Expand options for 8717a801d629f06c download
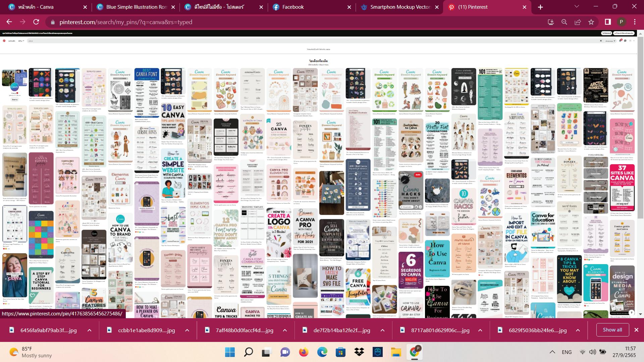 pyautogui.click(x=480, y=330)
